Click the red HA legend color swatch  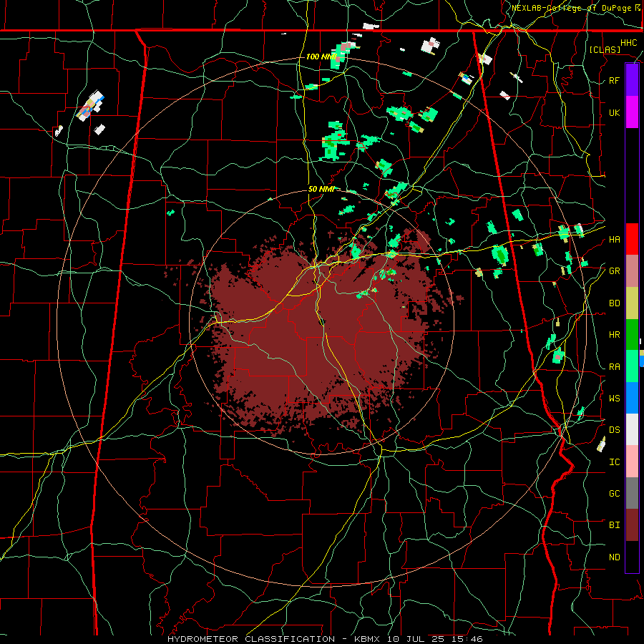(632, 239)
